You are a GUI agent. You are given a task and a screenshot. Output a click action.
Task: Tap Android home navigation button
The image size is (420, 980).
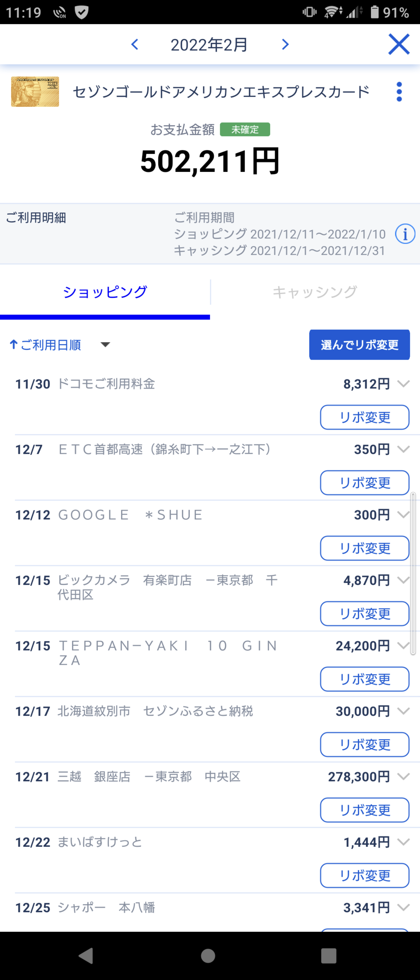pyautogui.click(x=208, y=955)
